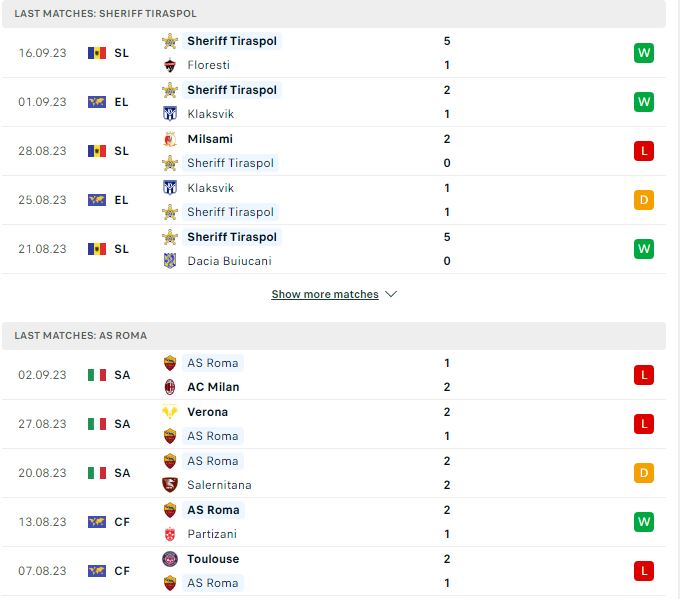Screen dimensions: 680x599
Task: Click the green W badge for Floresti match
Action: coord(644,53)
